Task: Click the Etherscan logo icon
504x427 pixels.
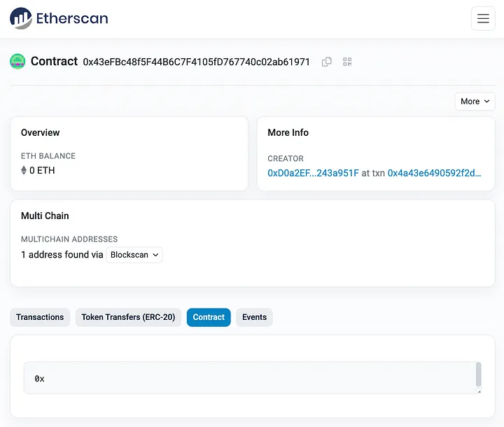Action: point(21,18)
